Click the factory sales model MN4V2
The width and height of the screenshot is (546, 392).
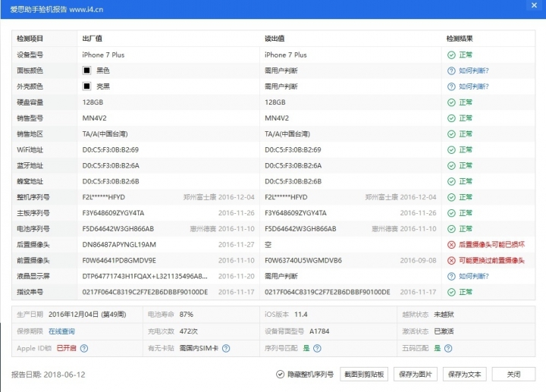point(94,118)
